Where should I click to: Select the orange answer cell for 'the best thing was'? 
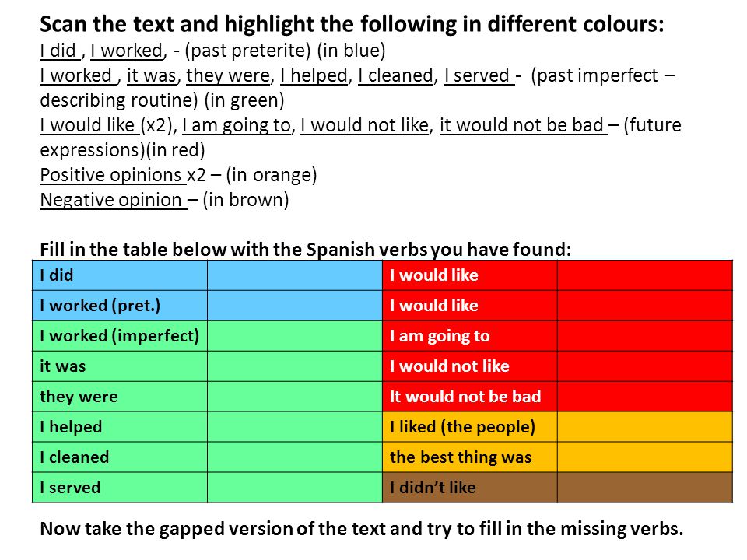click(644, 457)
